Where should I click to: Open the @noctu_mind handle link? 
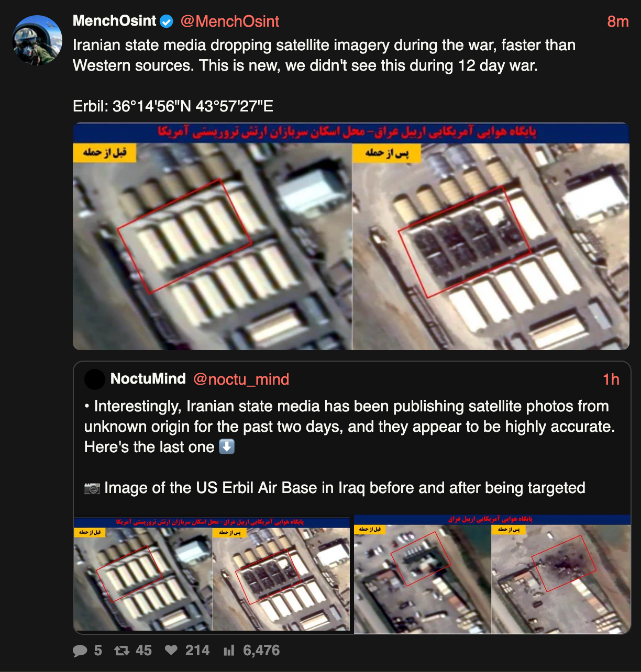241,379
